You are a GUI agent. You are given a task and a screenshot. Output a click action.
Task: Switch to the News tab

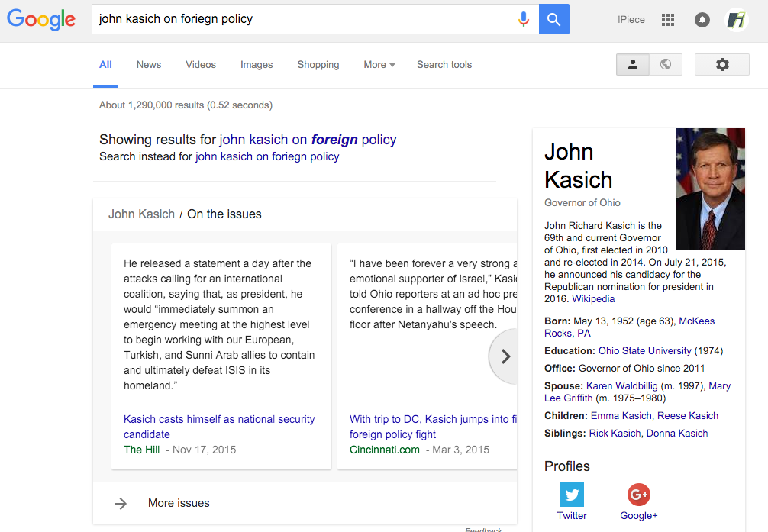click(x=148, y=65)
